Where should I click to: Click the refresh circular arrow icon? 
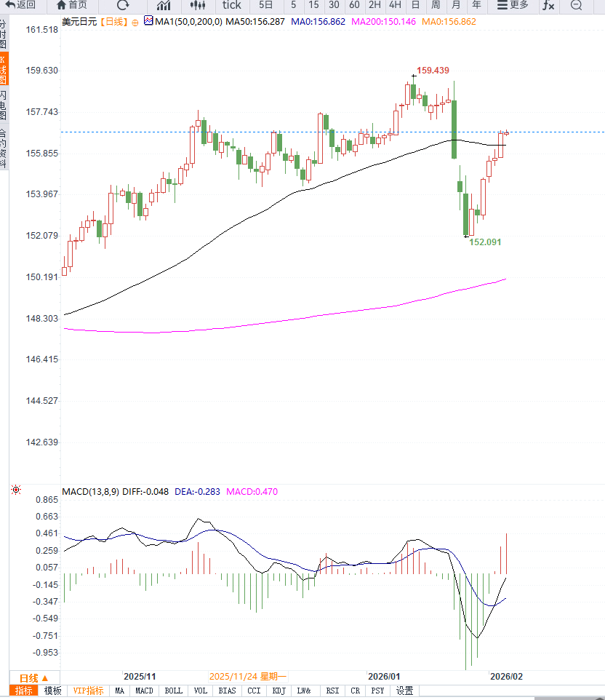(123, 5)
